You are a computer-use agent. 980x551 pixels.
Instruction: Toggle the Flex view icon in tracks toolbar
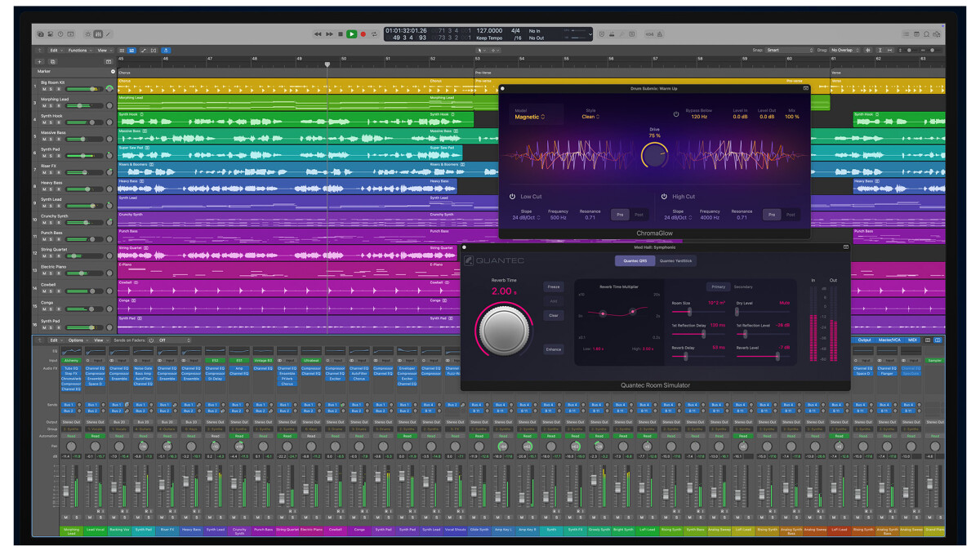pos(154,50)
